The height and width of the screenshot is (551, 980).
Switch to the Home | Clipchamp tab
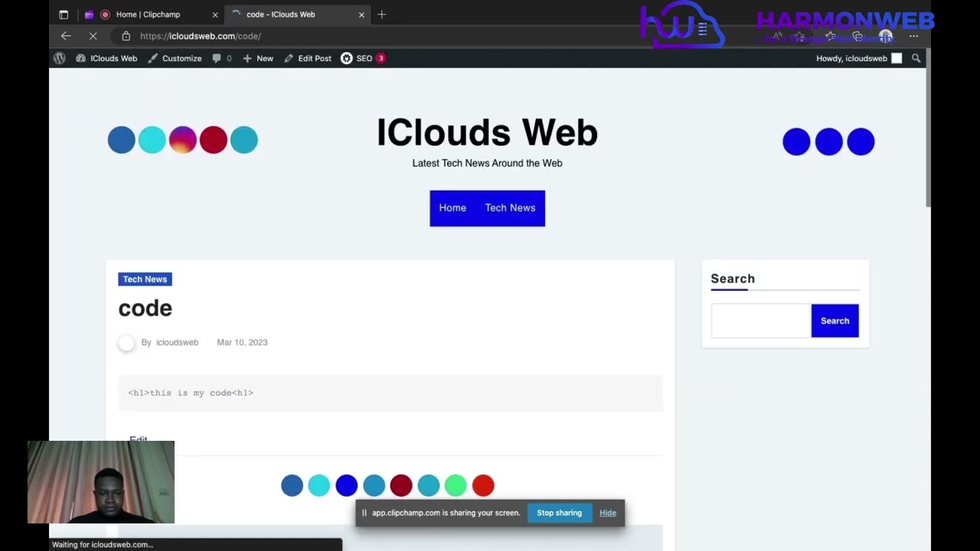pyautogui.click(x=148, y=15)
